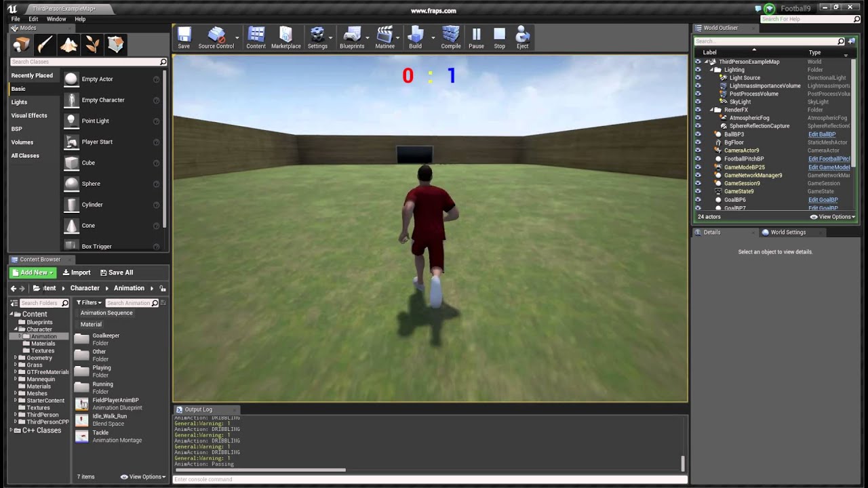Toggle visibility of SkyLight actor

[698, 102]
